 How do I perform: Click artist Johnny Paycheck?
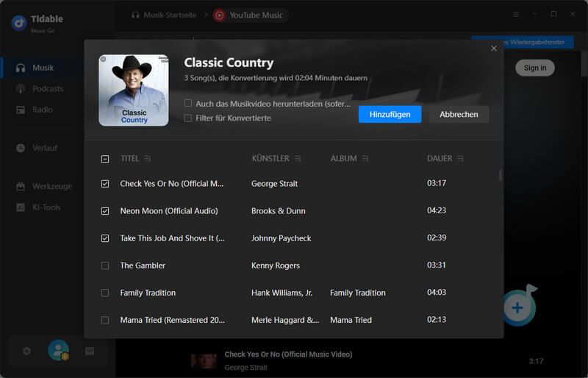click(282, 238)
